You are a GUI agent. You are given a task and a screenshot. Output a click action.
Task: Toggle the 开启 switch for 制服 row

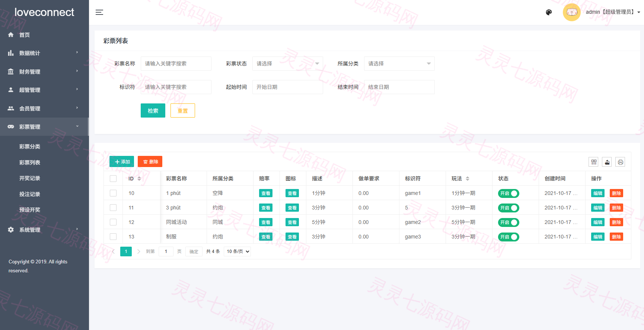click(508, 237)
